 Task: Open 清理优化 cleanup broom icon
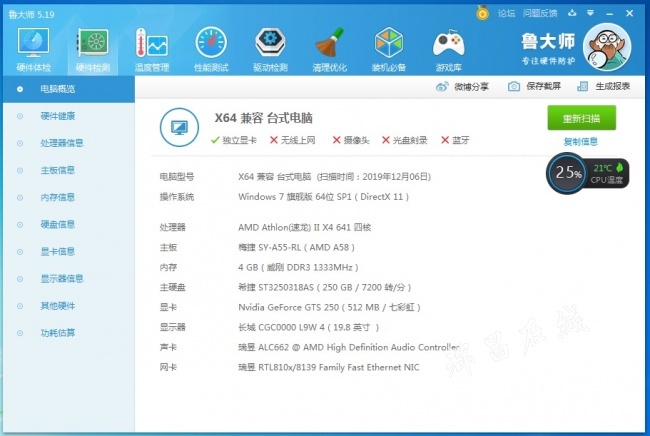coord(330,49)
